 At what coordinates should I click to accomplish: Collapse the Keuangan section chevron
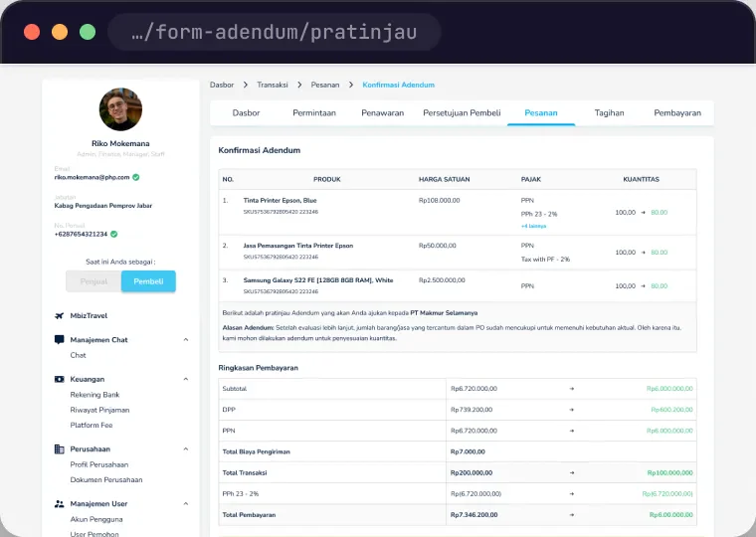[x=186, y=379]
